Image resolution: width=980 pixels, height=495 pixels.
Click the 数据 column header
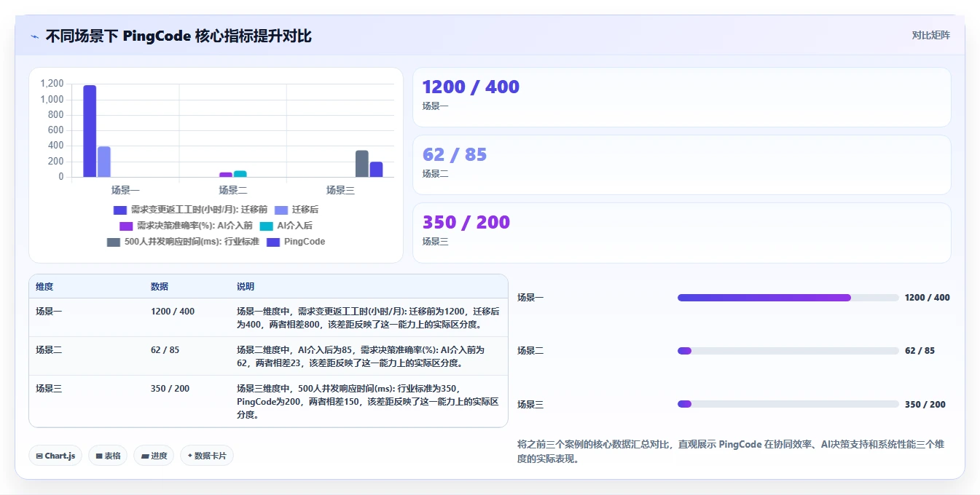click(160, 287)
